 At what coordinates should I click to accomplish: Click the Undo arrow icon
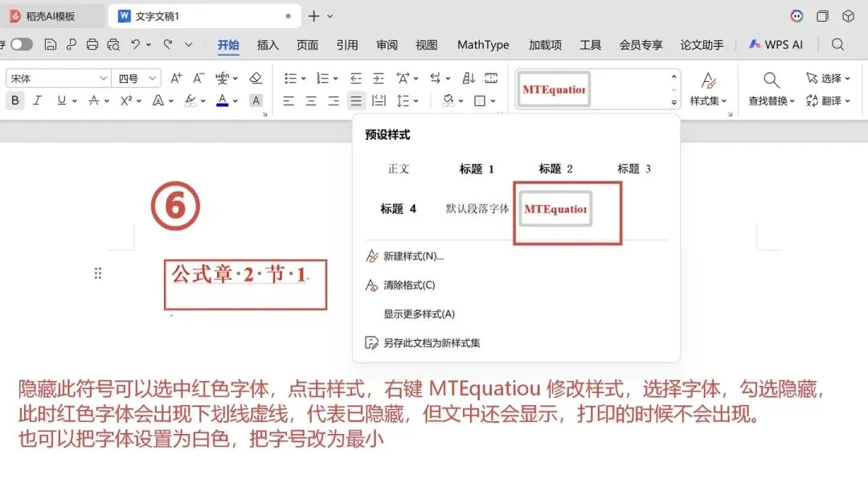(x=135, y=44)
